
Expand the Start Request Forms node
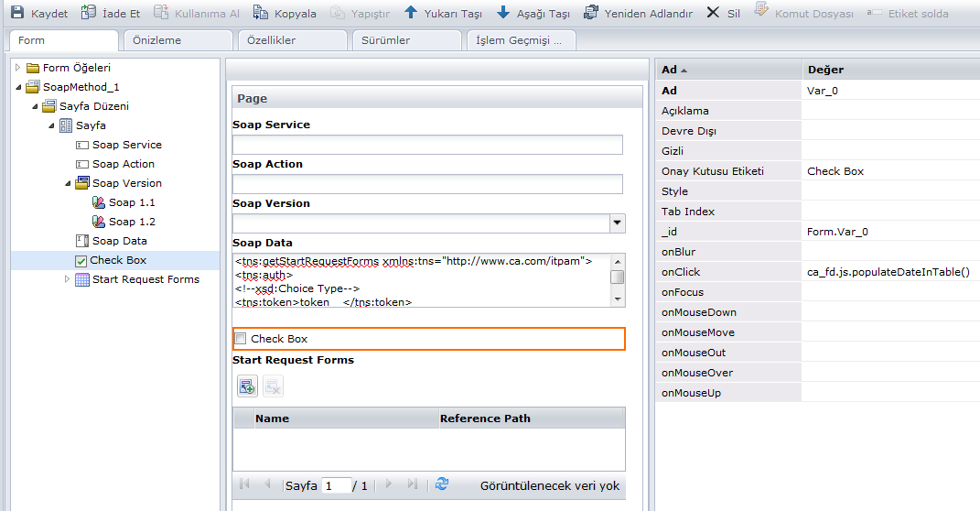(x=68, y=279)
